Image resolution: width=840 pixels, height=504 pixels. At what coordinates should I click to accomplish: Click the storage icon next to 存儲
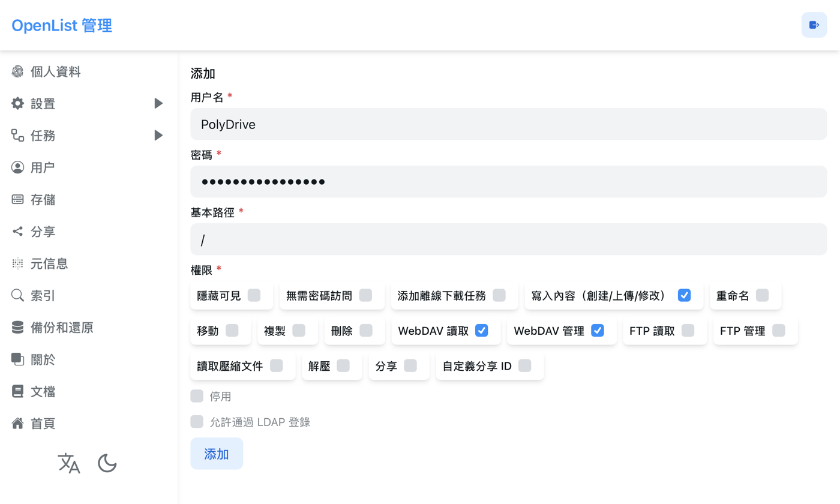17,200
